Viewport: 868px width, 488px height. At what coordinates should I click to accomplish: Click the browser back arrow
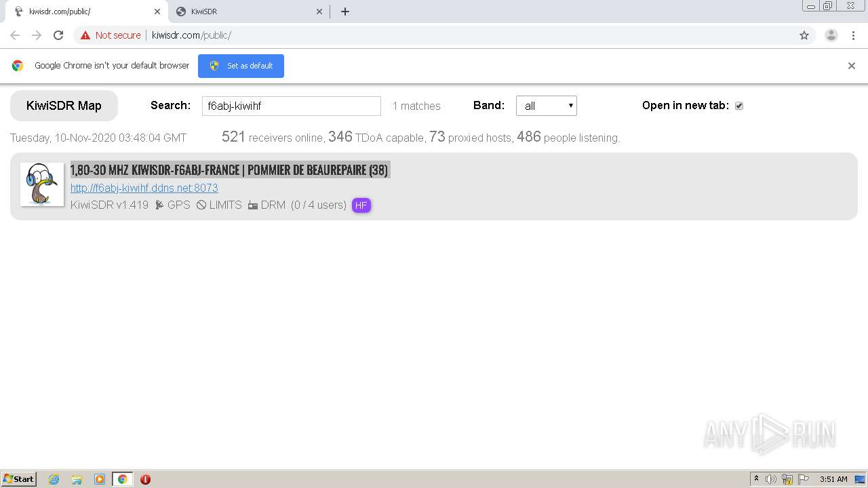(15, 35)
